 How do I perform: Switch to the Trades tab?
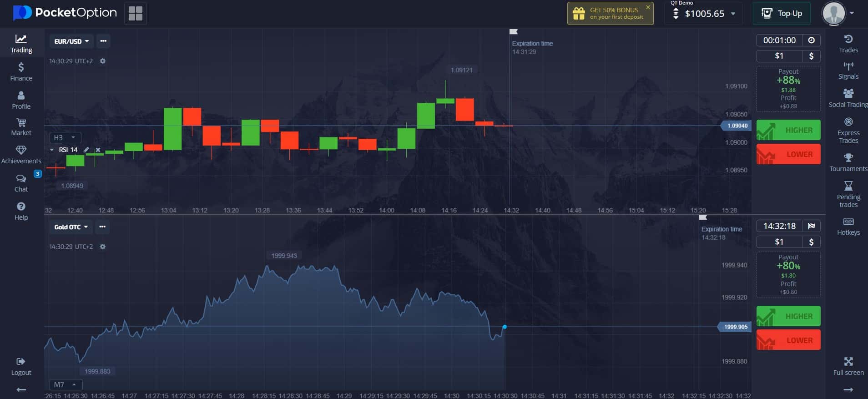click(848, 44)
